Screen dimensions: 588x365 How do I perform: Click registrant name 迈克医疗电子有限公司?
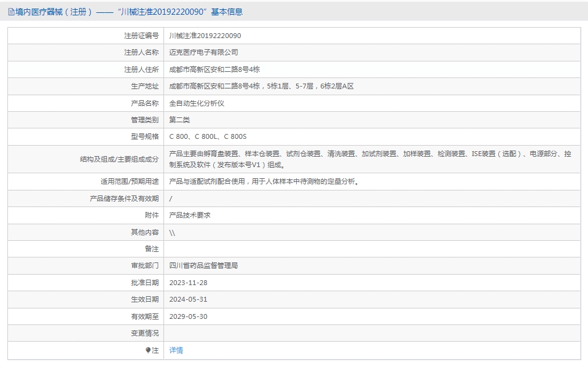(203, 52)
